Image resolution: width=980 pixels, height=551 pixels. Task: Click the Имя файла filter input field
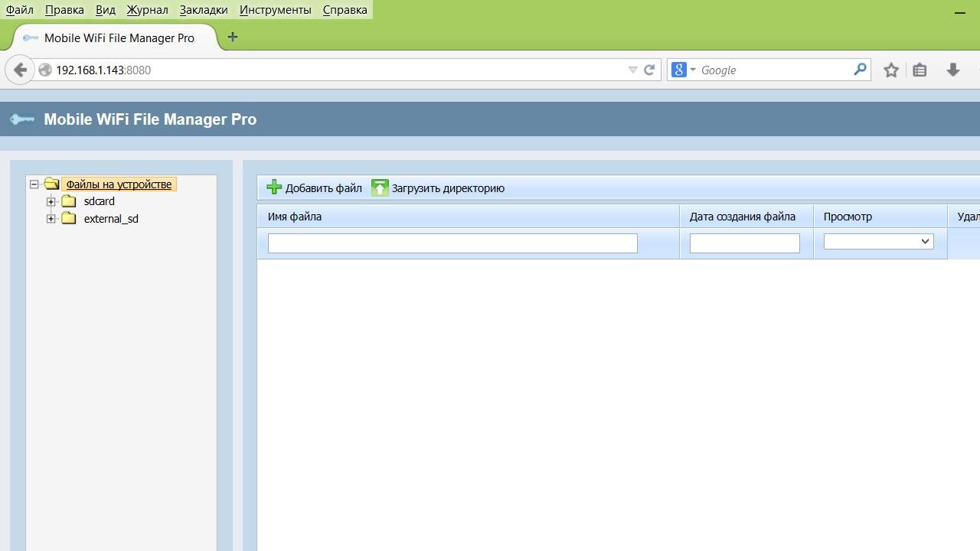click(452, 243)
